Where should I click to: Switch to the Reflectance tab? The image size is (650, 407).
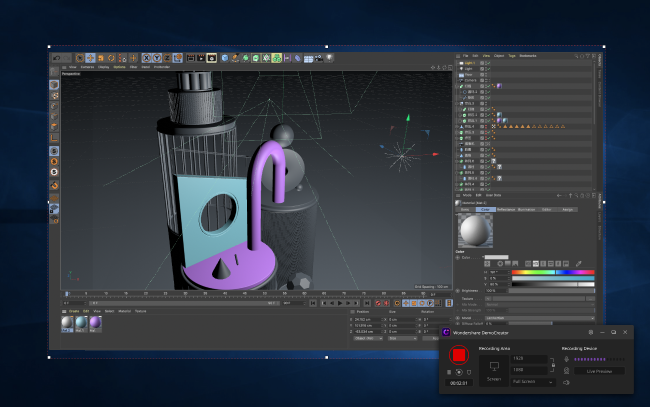coord(506,210)
